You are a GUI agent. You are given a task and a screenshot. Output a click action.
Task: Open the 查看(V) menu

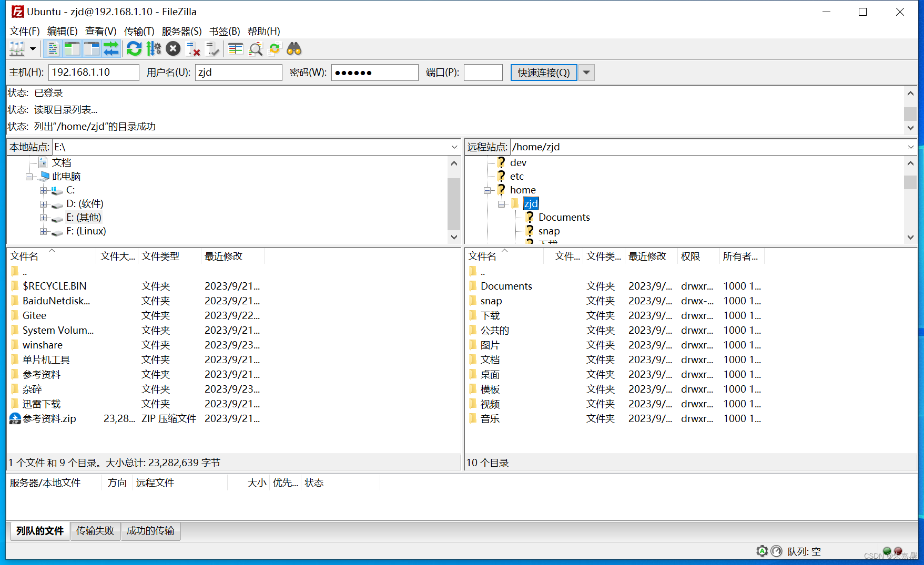pos(100,31)
